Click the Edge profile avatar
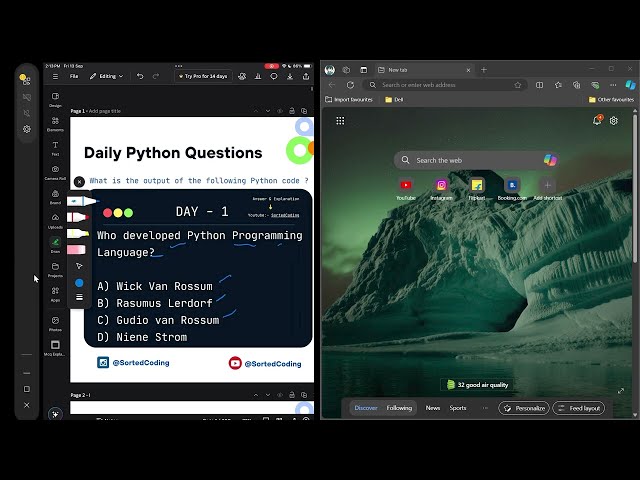The image size is (640, 480). (330, 70)
